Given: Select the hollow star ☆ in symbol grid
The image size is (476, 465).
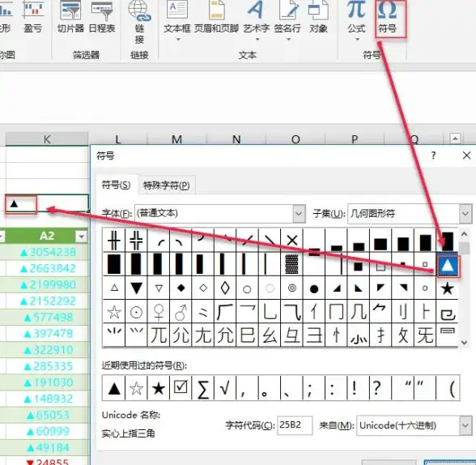Looking at the screenshot, I should pyautogui.click(x=114, y=312).
